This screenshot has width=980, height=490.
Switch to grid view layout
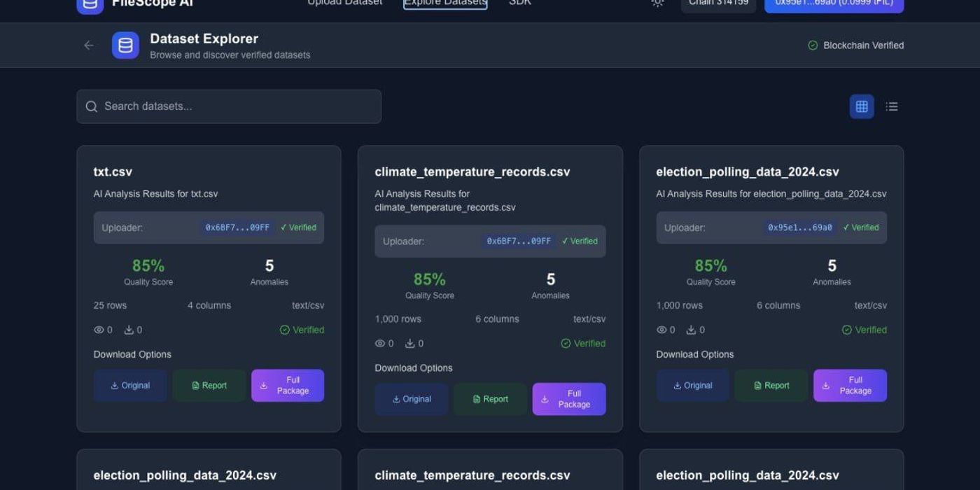[x=862, y=106]
